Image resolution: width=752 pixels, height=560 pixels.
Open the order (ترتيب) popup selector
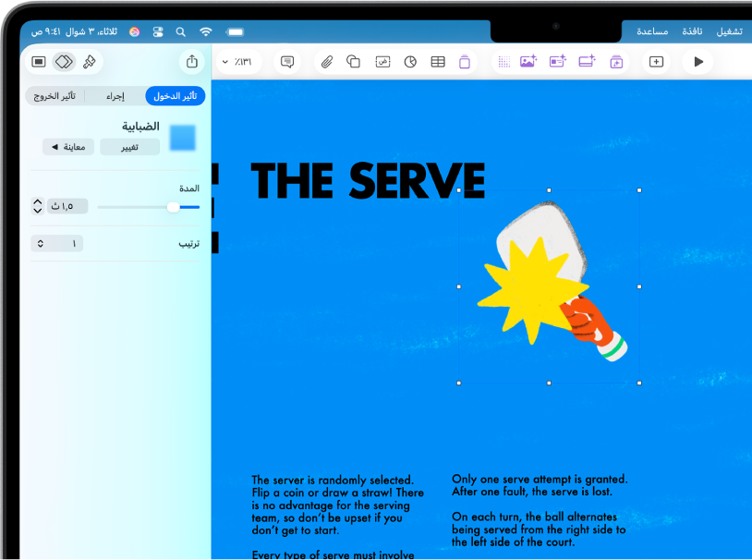point(56,243)
